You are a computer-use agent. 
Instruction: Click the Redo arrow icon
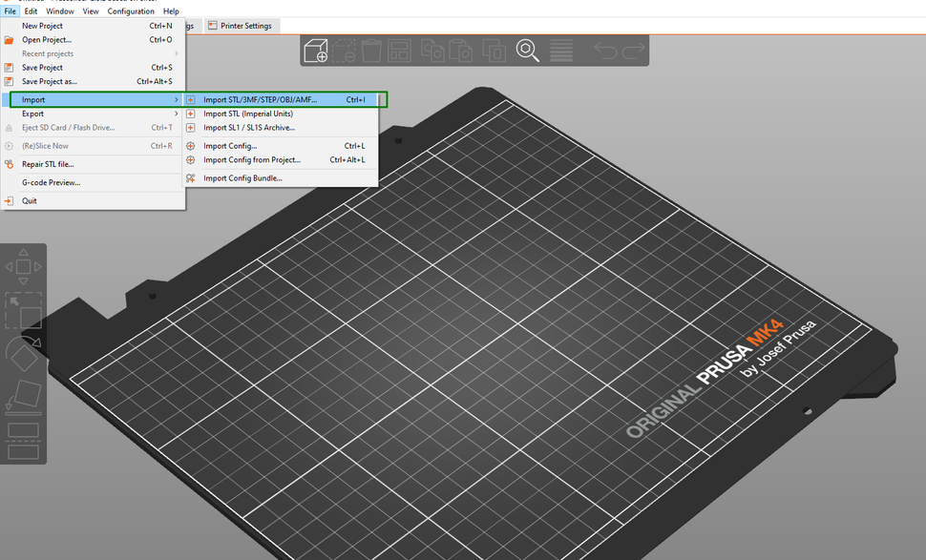[634, 51]
